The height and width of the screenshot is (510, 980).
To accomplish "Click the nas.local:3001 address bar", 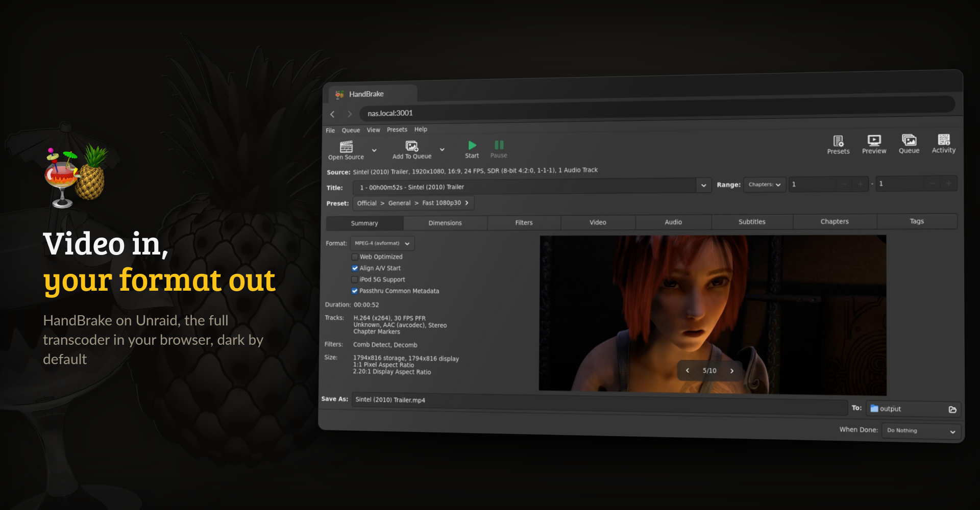I will [657, 109].
